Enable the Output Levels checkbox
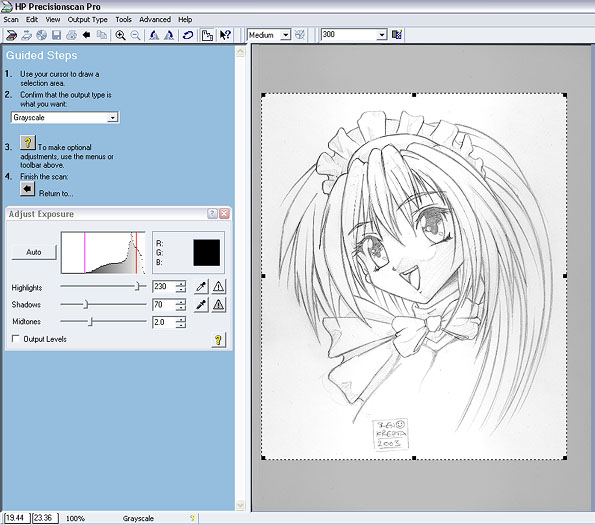Screen dimensions: 595x525 pos(16,338)
